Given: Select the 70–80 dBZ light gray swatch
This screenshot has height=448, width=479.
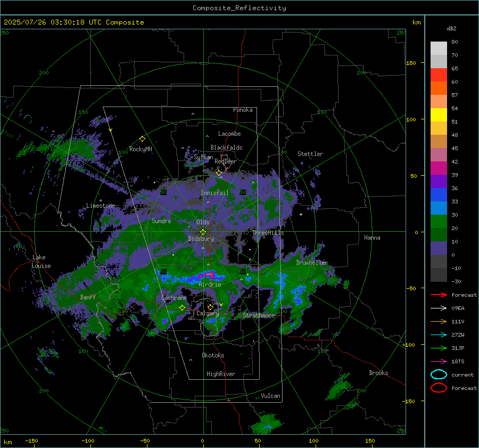Looking at the screenshot, I should (x=439, y=48).
